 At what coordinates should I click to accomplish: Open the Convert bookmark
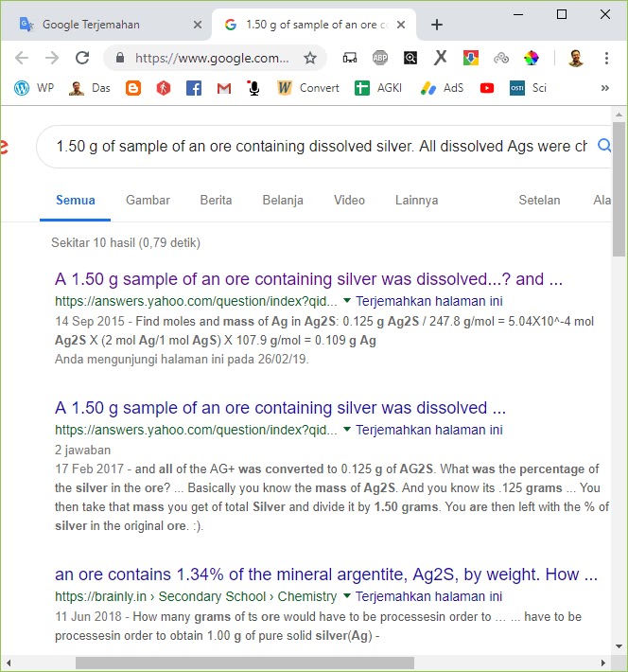pos(308,88)
